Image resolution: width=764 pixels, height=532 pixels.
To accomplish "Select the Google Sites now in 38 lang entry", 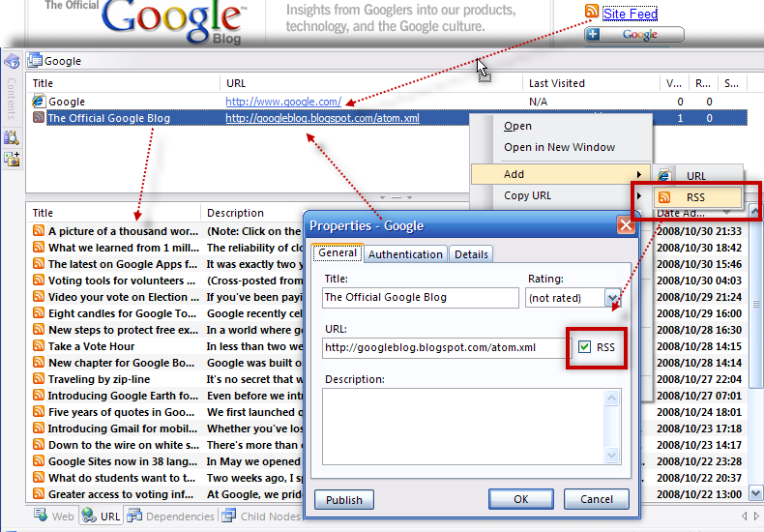I will point(123,461).
